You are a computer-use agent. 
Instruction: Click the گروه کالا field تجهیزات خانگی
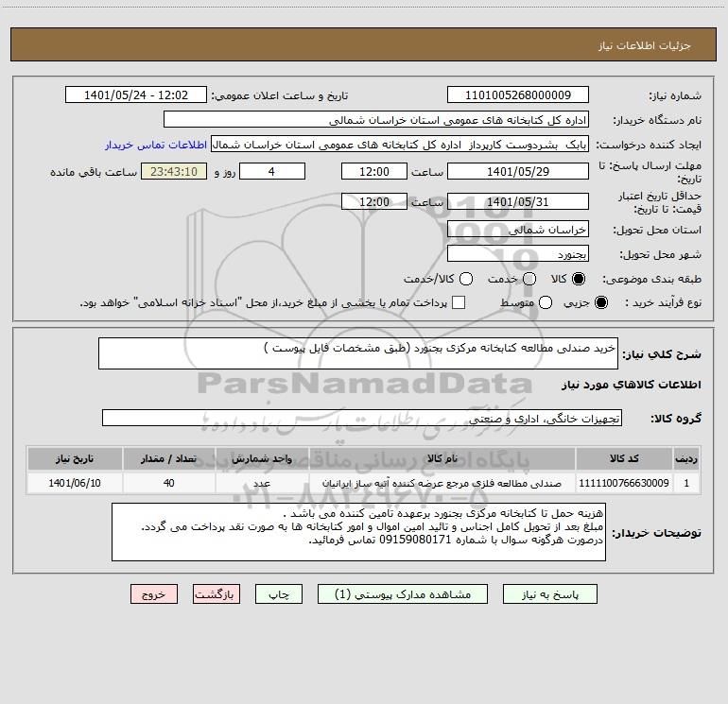point(362,418)
